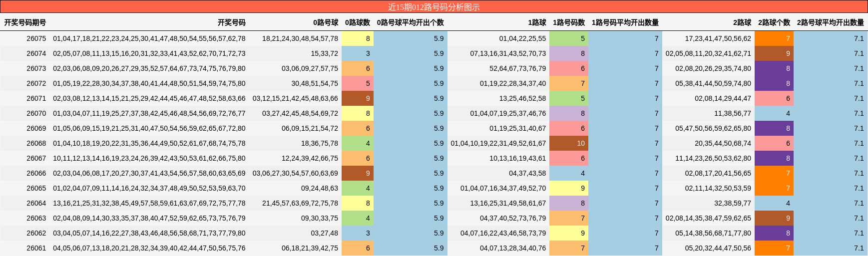The image size is (868, 256).
Task: Click 2路球 cell 02,05,08,11,20,32,41,62,71
Action: point(708,53)
